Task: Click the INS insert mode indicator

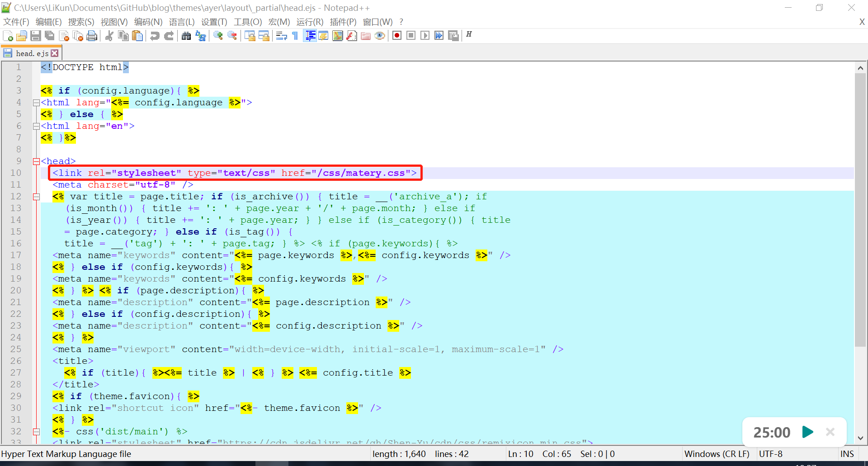Action: [x=847, y=454]
